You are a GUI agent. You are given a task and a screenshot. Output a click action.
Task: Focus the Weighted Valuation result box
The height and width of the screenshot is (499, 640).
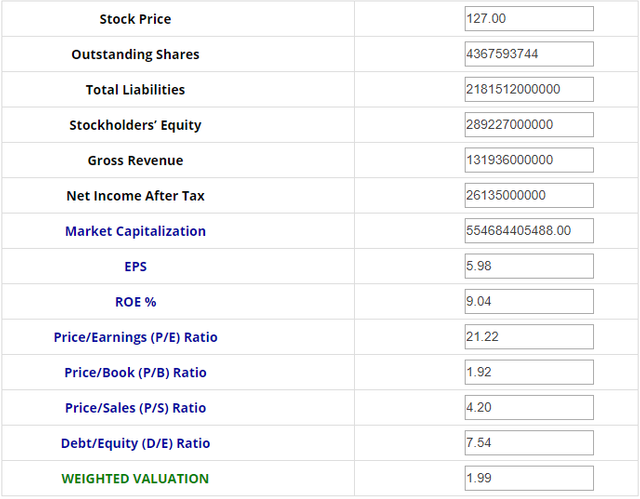[528, 478]
